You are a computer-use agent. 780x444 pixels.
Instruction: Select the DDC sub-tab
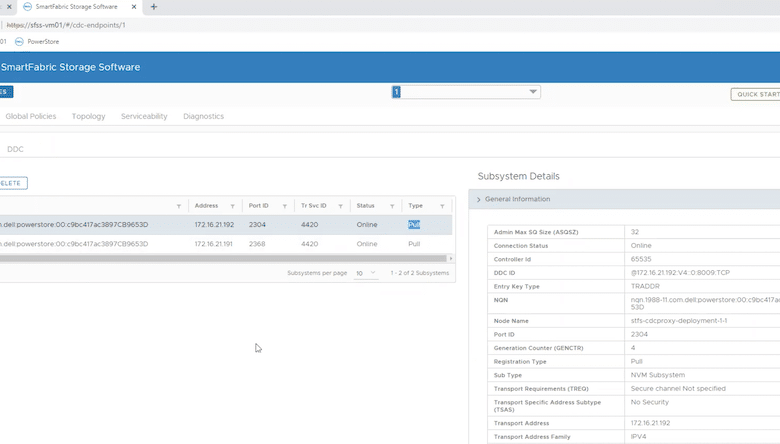pos(15,149)
